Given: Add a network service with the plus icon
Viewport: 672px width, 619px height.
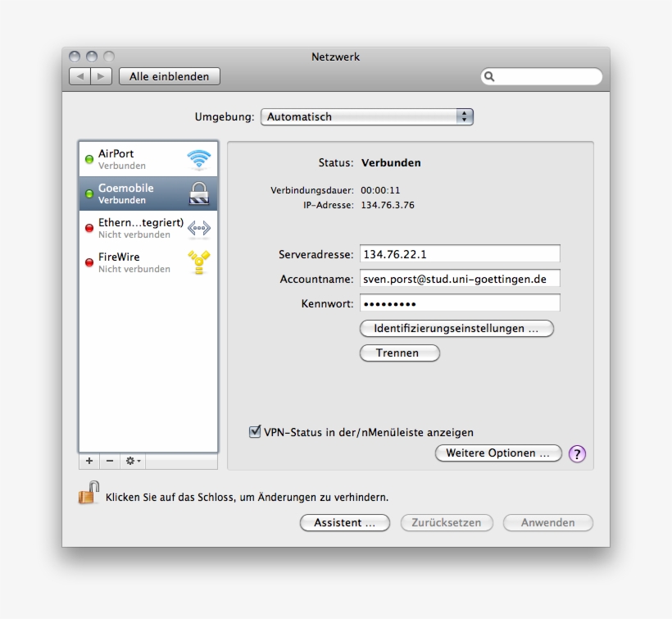Looking at the screenshot, I should tap(89, 461).
